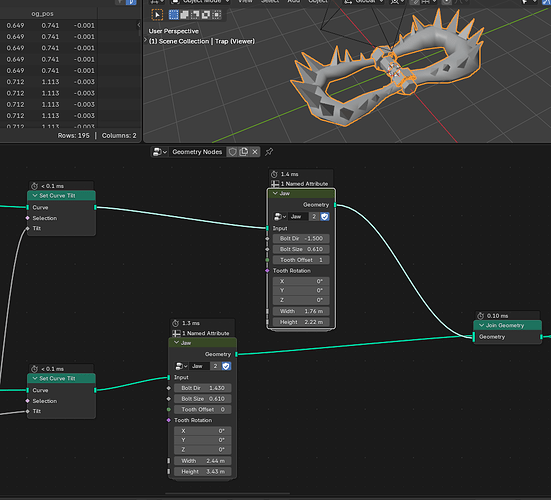Choose the Set New Selection mode icon
Image resolution: width=551 pixels, height=500 pixels.
coord(174,15)
